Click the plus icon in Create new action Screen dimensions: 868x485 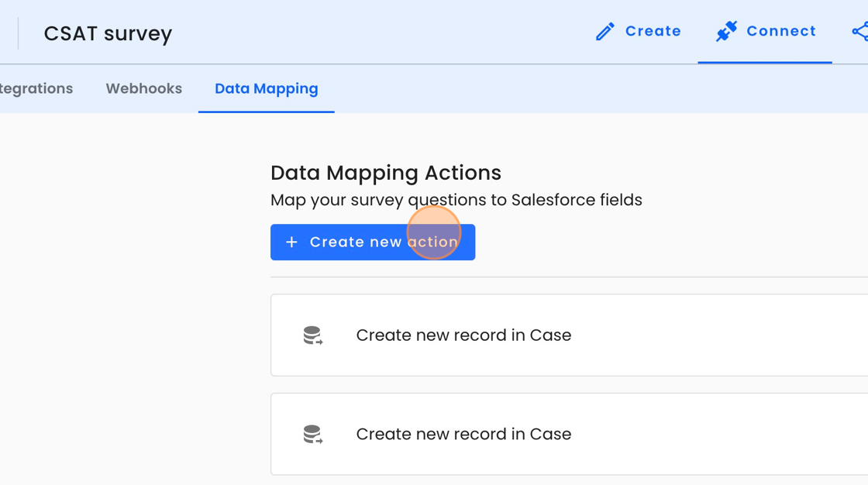(x=291, y=242)
